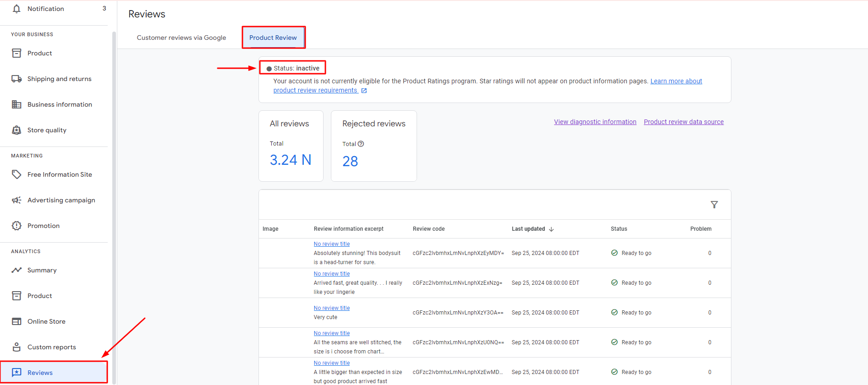Viewport: 868px width, 385px height.
Task: Click the external link icon after product review requirements
Action: pos(364,91)
